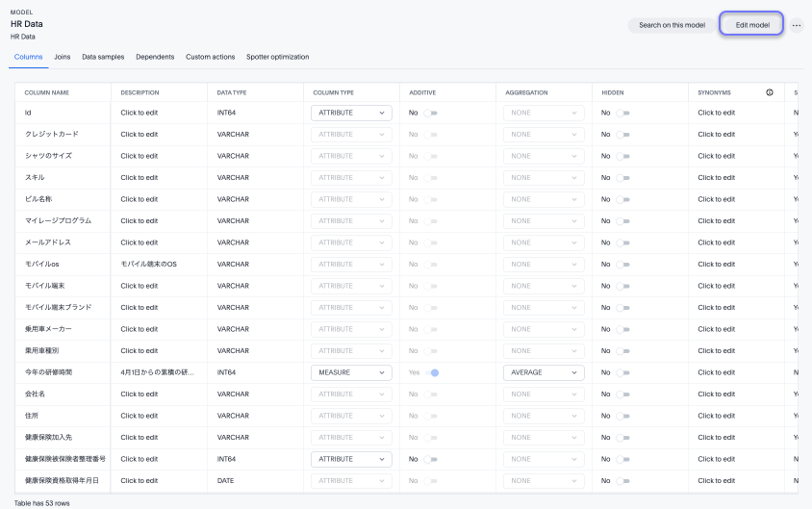The height and width of the screenshot is (509, 812).
Task: Open Aggregation dropdown showing AVERAGE
Action: 544,372
